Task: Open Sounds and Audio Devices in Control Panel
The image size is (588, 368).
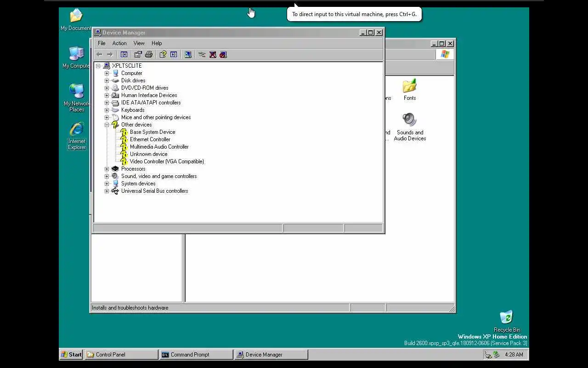Action: [410, 127]
